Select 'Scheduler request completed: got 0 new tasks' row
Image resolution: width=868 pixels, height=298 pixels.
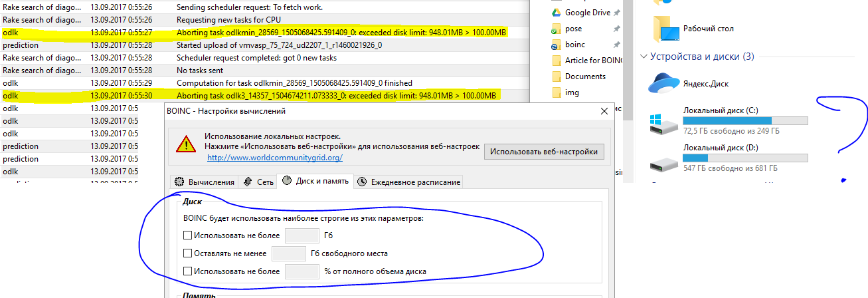(x=256, y=58)
